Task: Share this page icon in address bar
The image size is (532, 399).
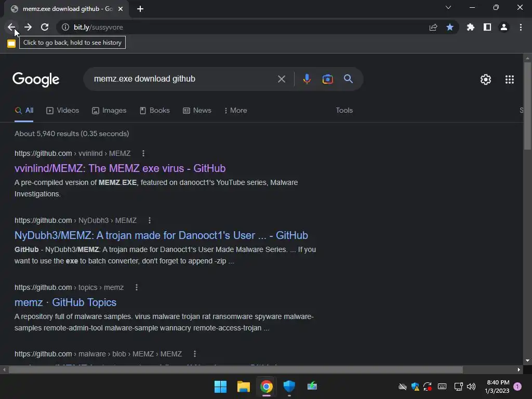Action: (x=433, y=27)
